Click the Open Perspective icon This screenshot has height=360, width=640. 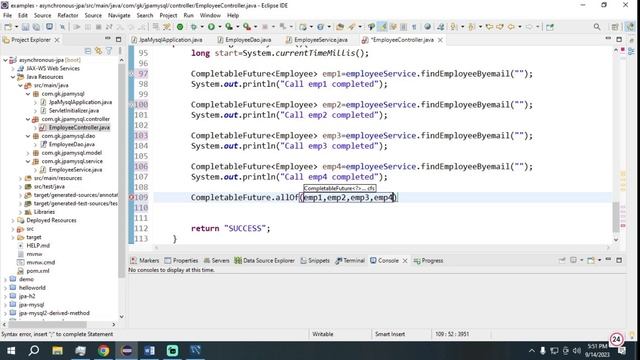tap(615, 27)
